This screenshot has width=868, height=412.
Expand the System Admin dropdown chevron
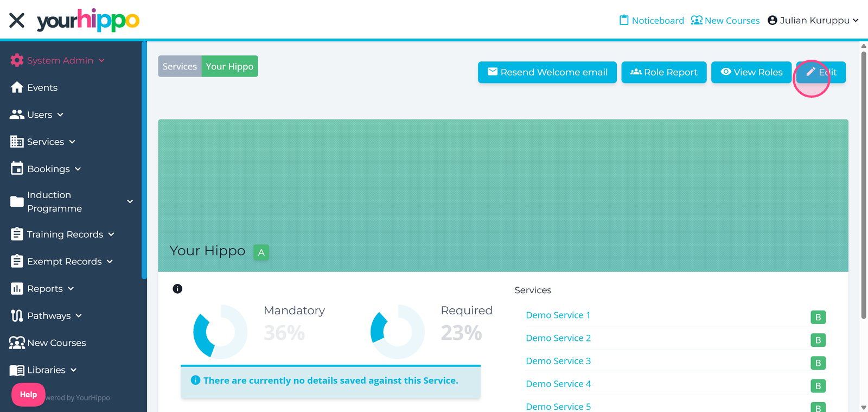coord(101,60)
